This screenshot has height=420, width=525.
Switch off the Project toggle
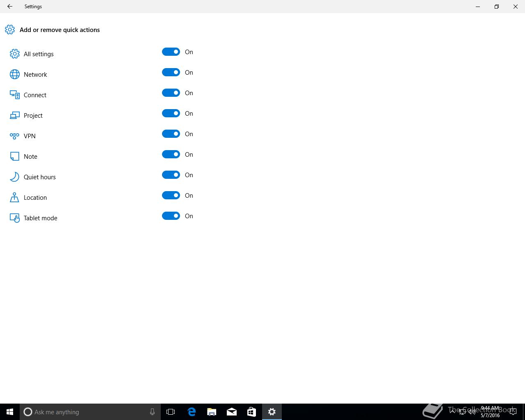171,113
